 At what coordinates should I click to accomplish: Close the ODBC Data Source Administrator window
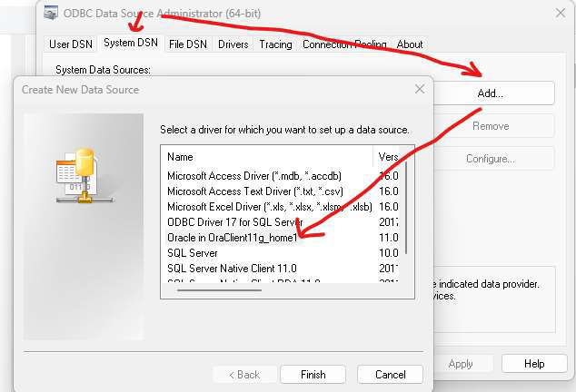pos(558,12)
